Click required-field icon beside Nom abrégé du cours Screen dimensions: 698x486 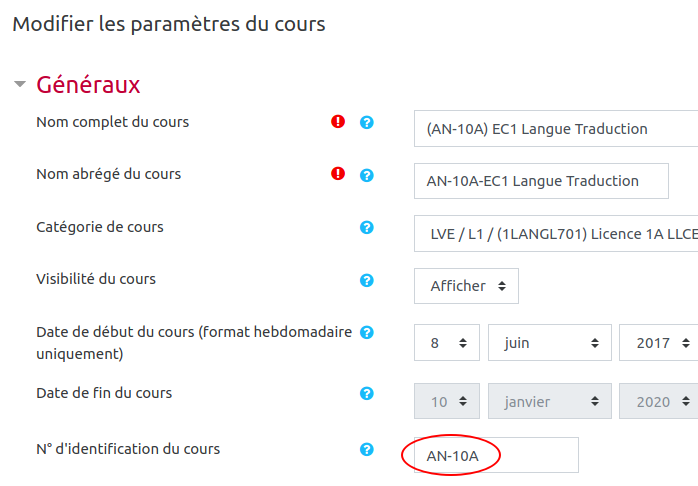click(338, 174)
